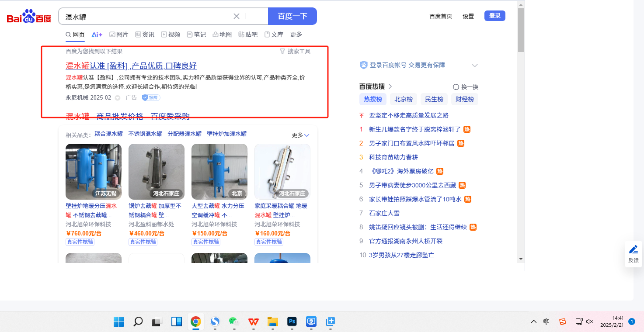
Task: Switch to the 视频 tab
Action: (x=171, y=35)
